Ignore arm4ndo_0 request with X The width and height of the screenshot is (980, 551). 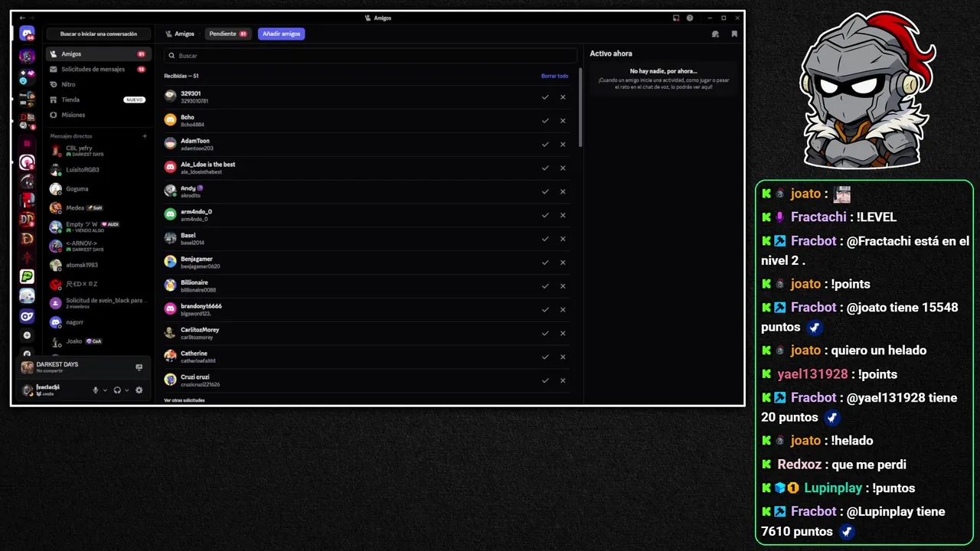[563, 215]
